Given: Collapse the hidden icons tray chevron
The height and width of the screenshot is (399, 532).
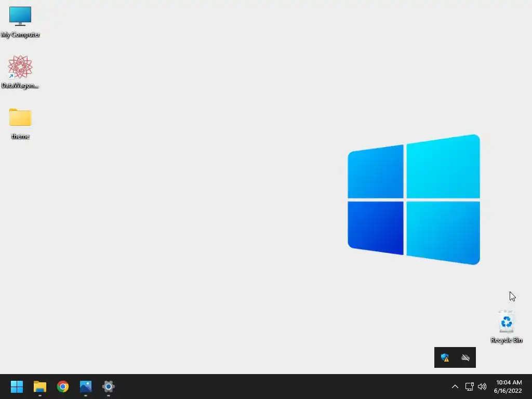Looking at the screenshot, I should tap(455, 387).
